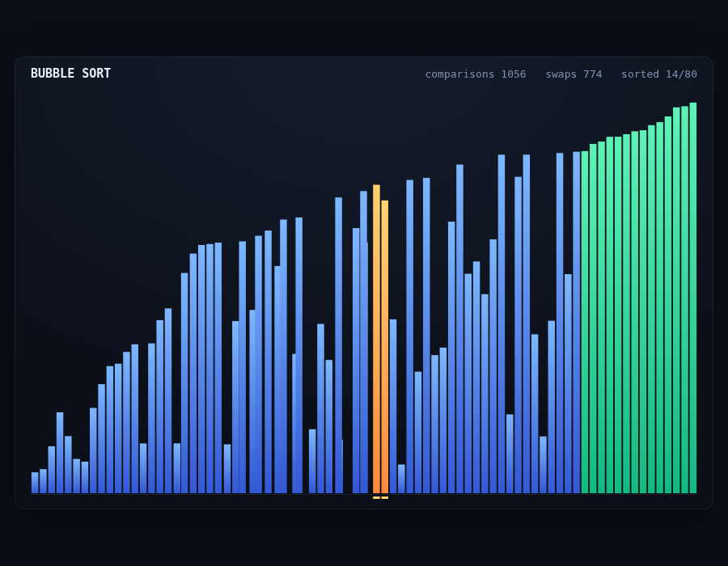Select the shorter orange compared bar

385,347
